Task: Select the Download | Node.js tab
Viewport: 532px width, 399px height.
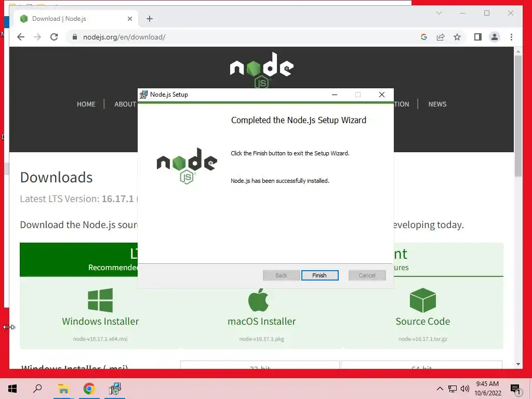Action: 76,19
